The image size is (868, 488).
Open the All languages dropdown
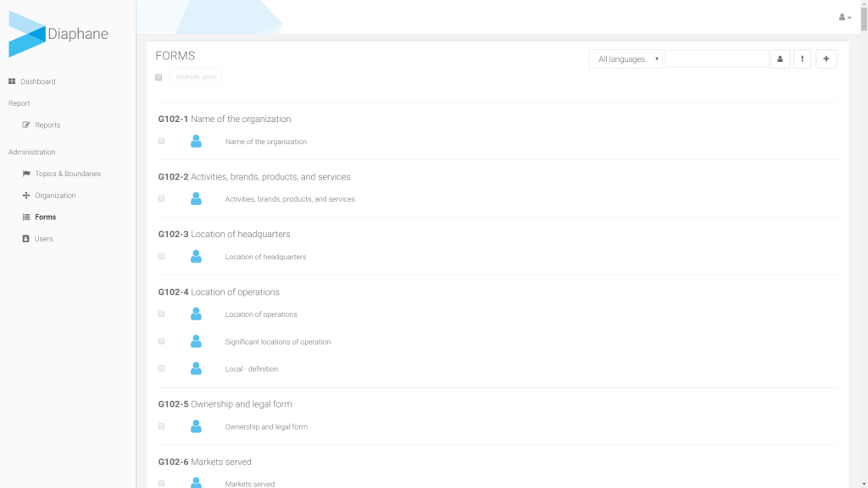coord(626,58)
